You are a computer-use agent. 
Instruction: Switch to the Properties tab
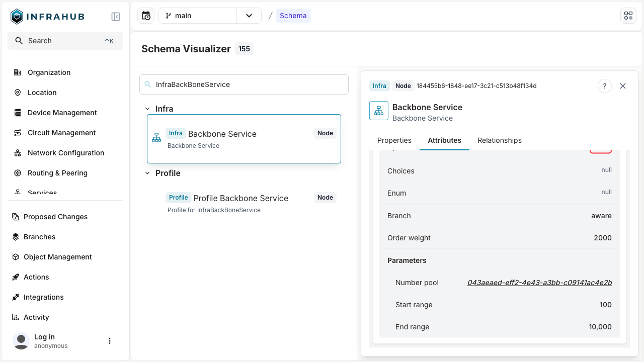(394, 140)
